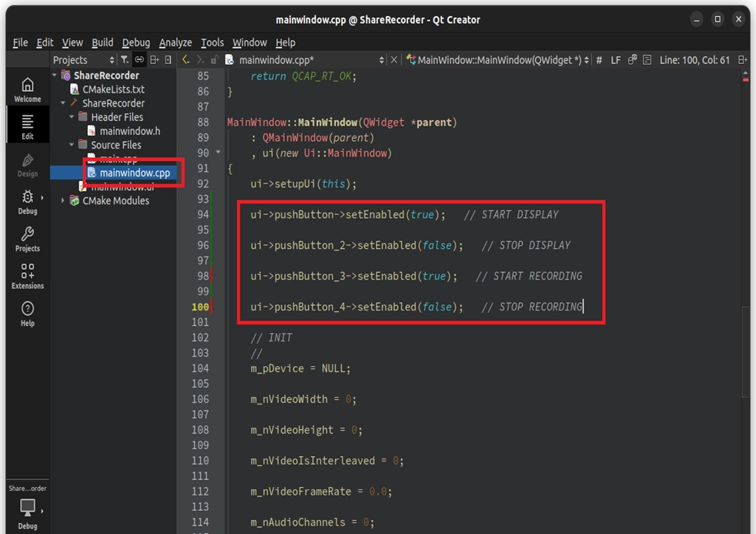Open the Welcome mode
Screen dimensions: 756x534
pos(28,90)
